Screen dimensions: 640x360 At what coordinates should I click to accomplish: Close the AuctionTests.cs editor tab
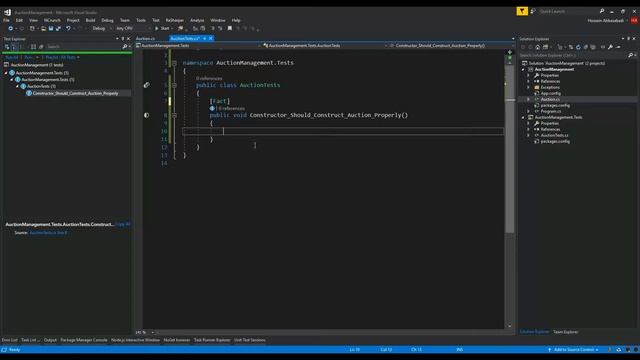click(211, 38)
